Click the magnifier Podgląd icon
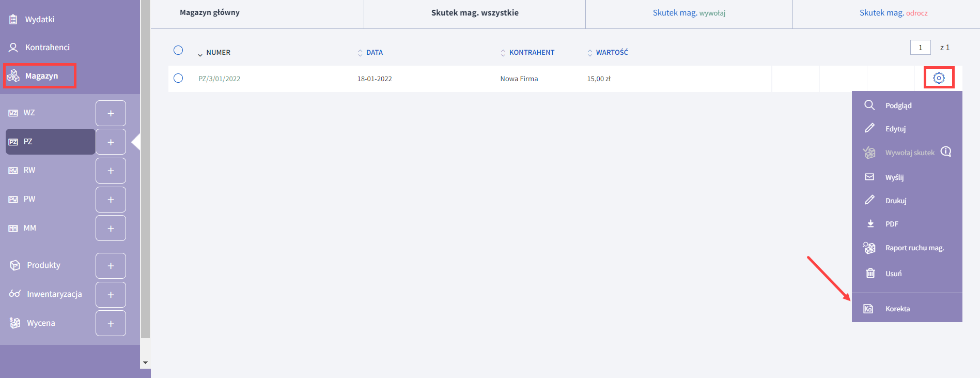The height and width of the screenshot is (378, 980). pos(869,105)
